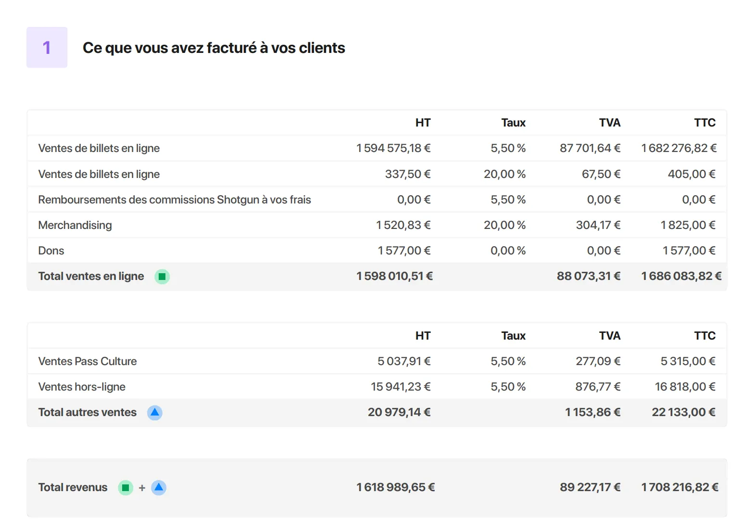The height and width of the screenshot is (532, 756).
Task: Select TVA amount 87 701,64 €
Action: (590, 148)
